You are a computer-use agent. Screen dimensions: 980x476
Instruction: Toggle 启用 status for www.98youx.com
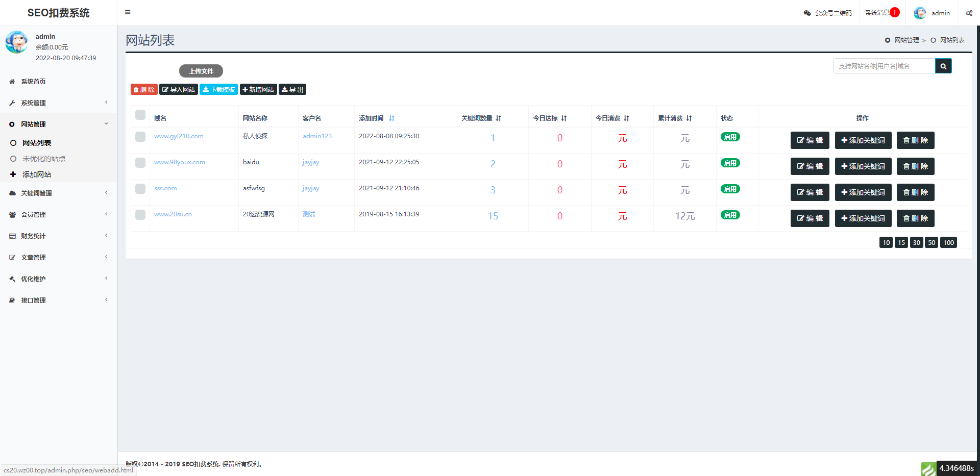730,163
